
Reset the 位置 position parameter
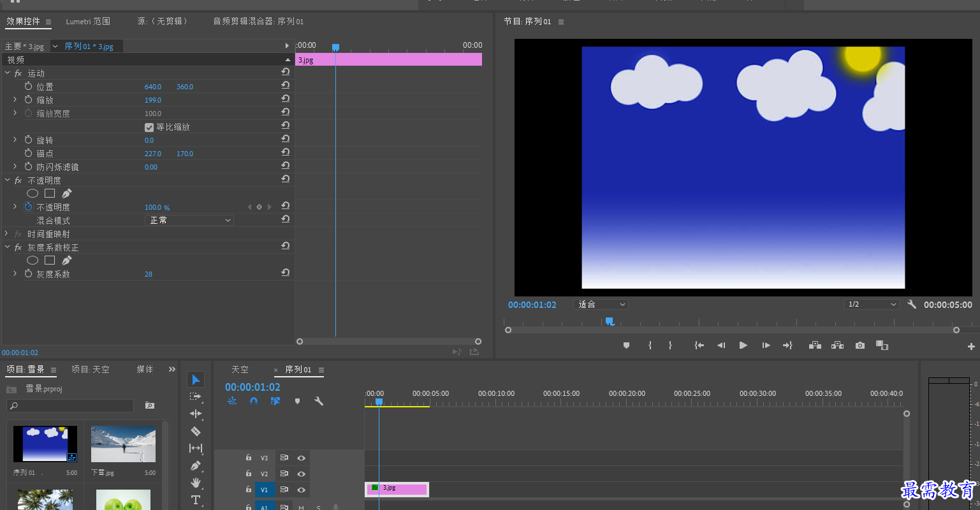[286, 85]
